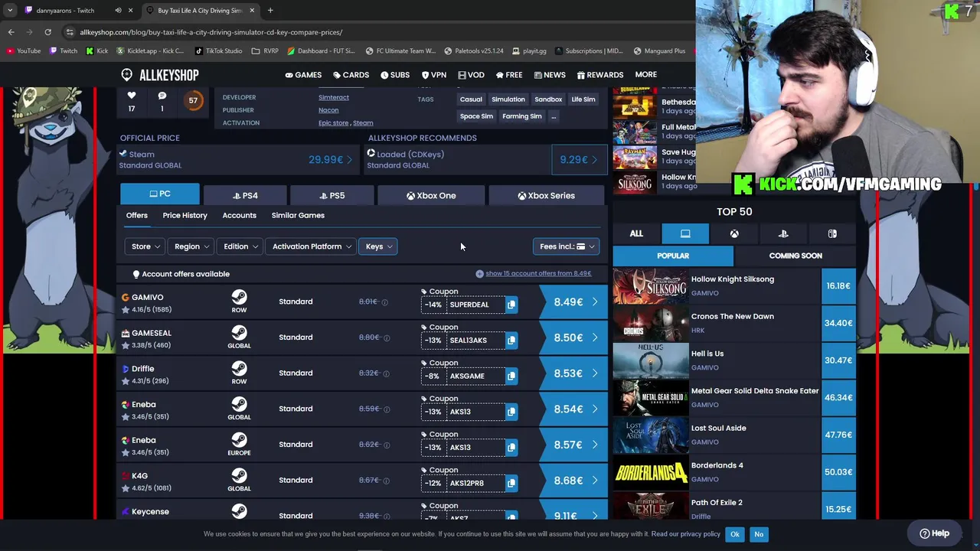Open the tab search dropdown arrow

10,11
